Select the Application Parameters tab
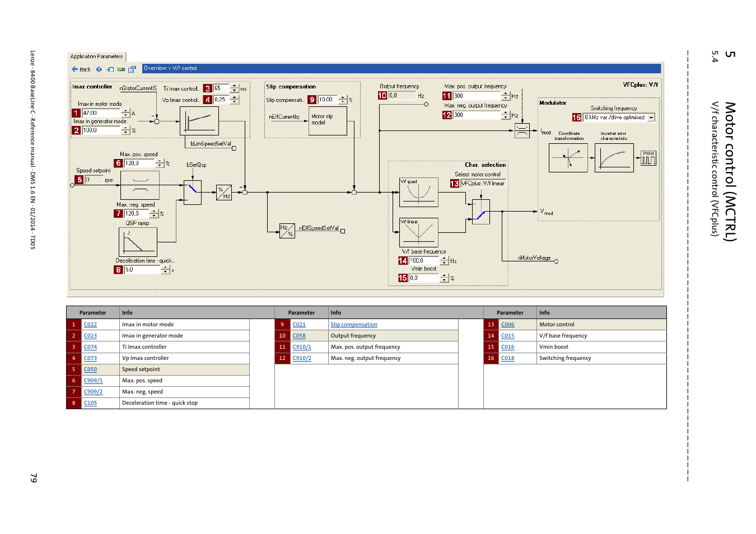The width and height of the screenshot is (756, 534). click(x=96, y=57)
